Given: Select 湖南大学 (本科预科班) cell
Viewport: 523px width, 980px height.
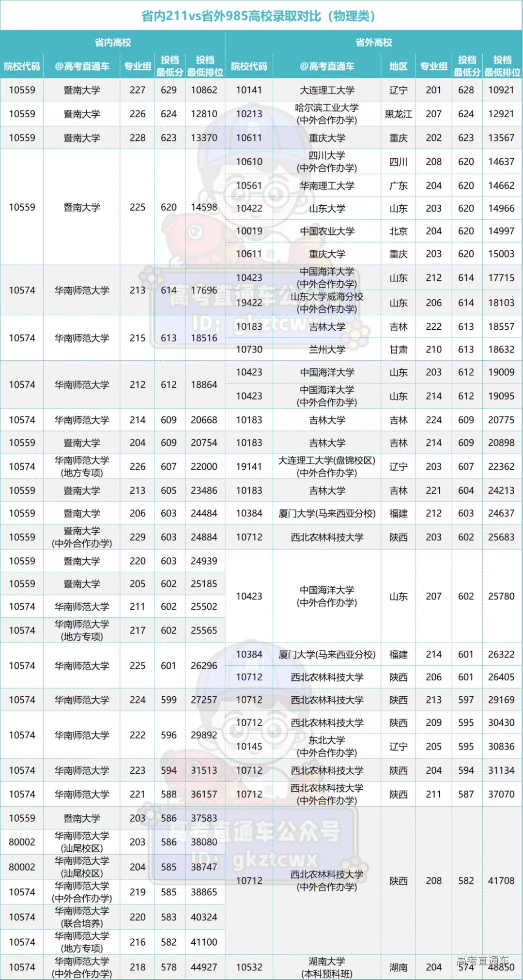Looking at the screenshot, I should [327, 967].
